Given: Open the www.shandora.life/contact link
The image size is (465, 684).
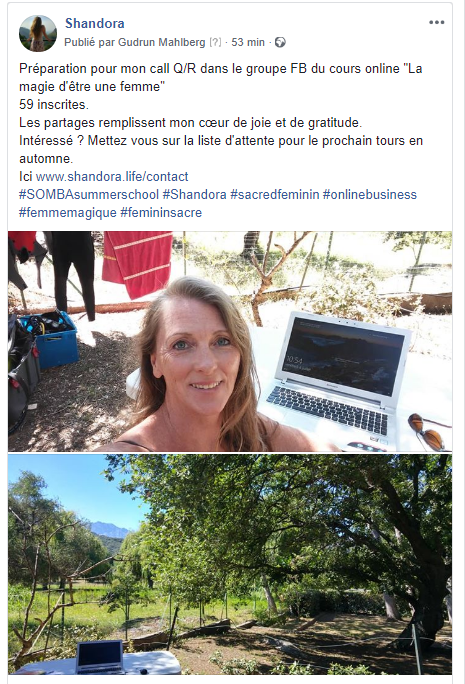Looking at the screenshot, I should click(x=112, y=177).
